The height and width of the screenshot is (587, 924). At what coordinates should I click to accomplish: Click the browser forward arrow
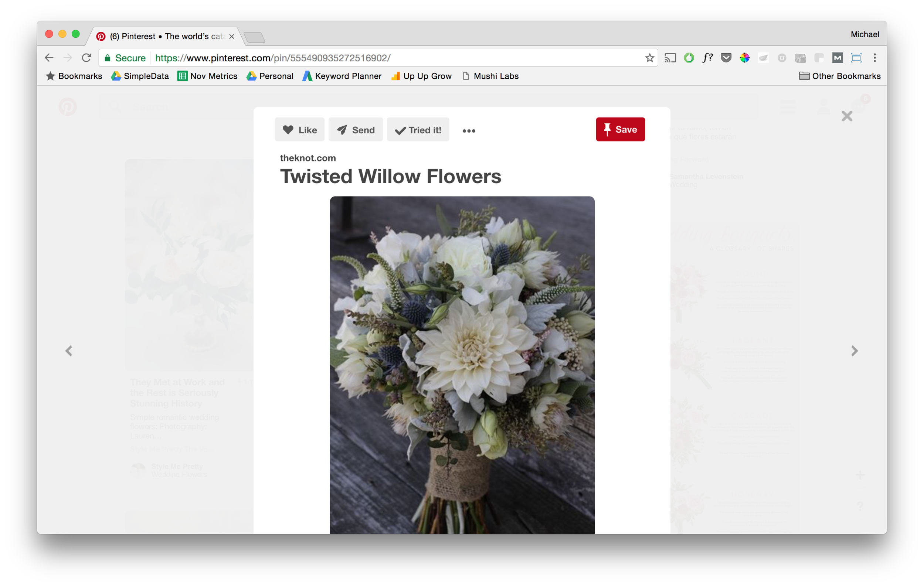point(68,58)
